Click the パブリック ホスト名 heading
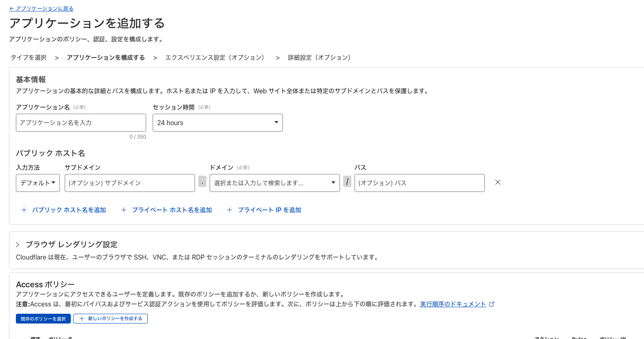The image size is (644, 339). tap(50, 153)
